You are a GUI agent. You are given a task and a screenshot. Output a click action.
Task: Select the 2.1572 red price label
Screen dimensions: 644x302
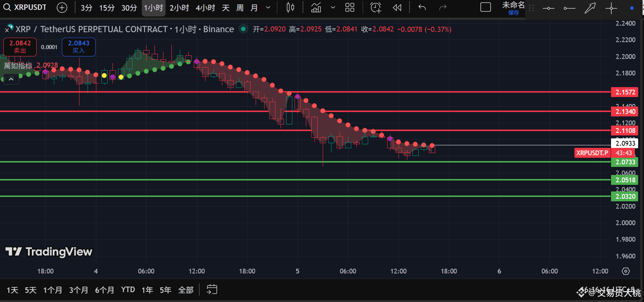tap(625, 92)
